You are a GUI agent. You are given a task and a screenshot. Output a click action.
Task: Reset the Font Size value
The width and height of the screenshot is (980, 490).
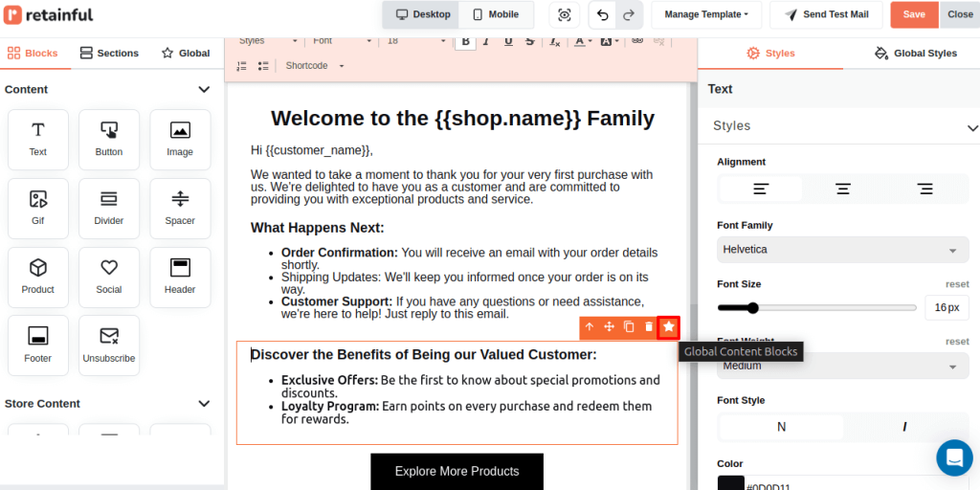pos(957,283)
